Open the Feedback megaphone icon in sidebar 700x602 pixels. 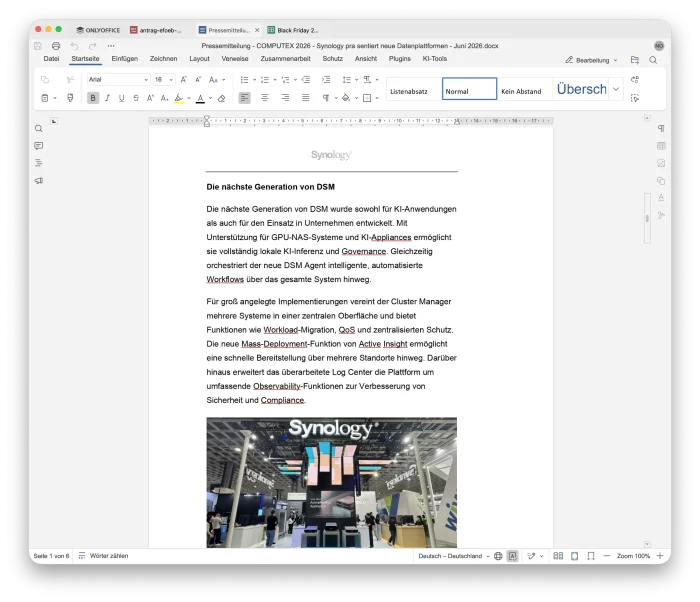(39, 180)
